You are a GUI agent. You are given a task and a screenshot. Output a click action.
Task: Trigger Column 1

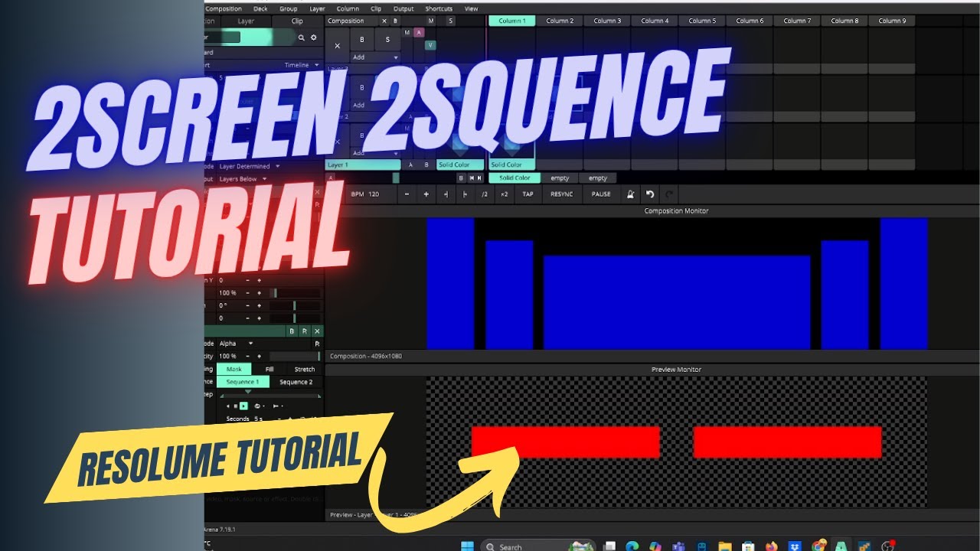[512, 21]
